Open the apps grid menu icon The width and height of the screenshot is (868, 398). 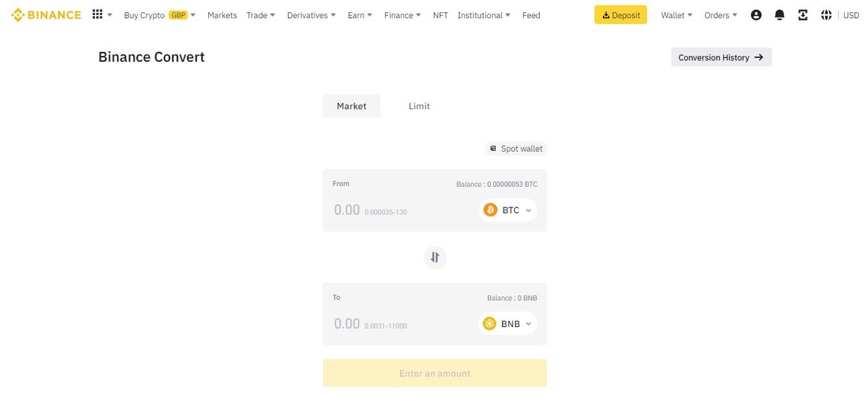tap(97, 14)
